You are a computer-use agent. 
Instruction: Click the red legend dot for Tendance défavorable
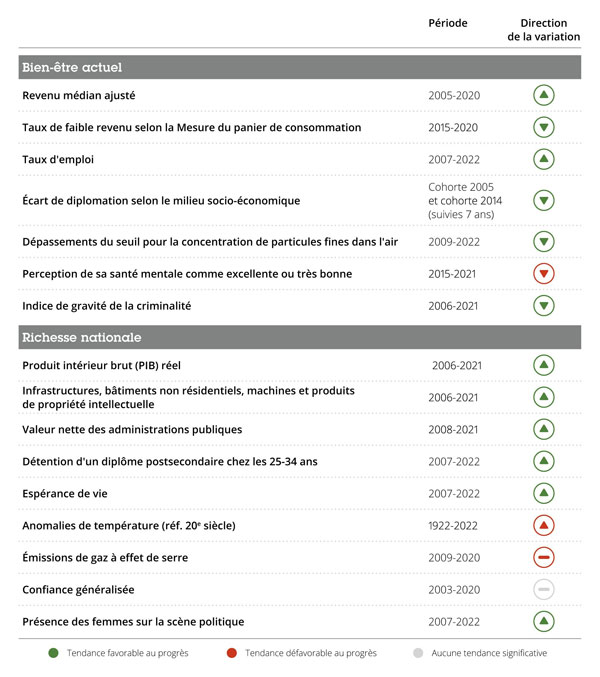tap(232, 653)
